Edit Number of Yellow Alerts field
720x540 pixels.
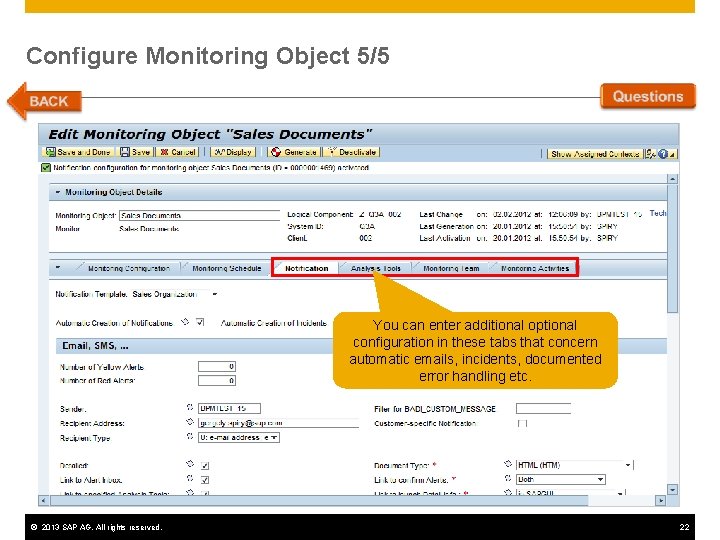tap(217, 366)
